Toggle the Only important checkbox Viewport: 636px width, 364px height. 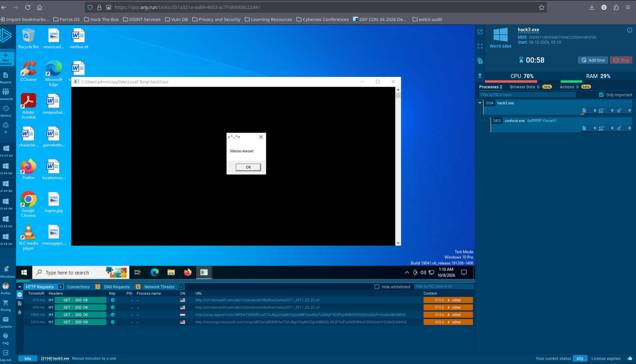tap(601, 95)
